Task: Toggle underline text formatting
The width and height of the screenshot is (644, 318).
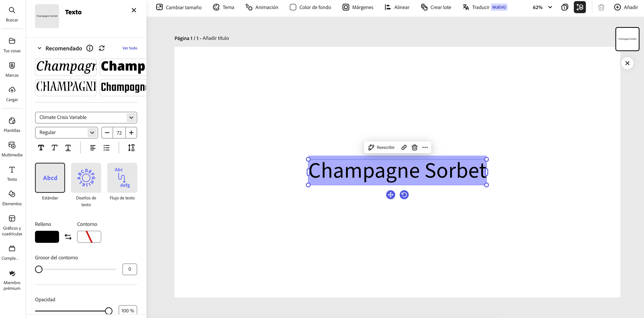Action: pyautogui.click(x=68, y=148)
